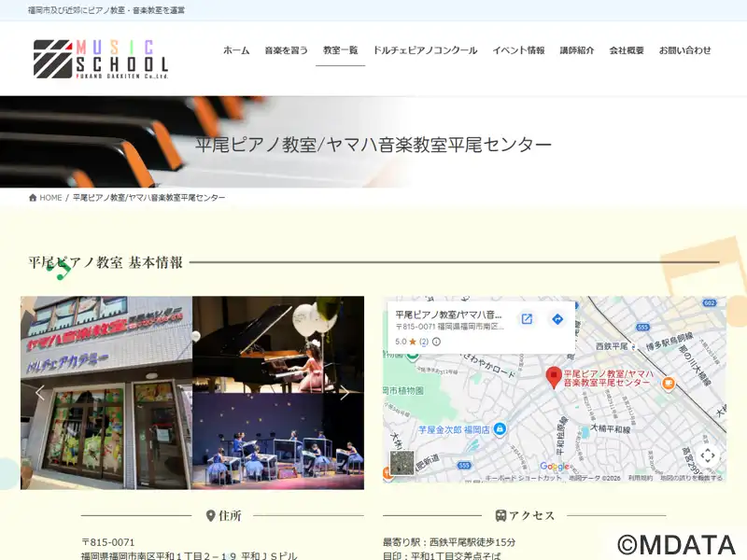
Task: Click the electone ensemble stage photo
Action: [x=278, y=441]
